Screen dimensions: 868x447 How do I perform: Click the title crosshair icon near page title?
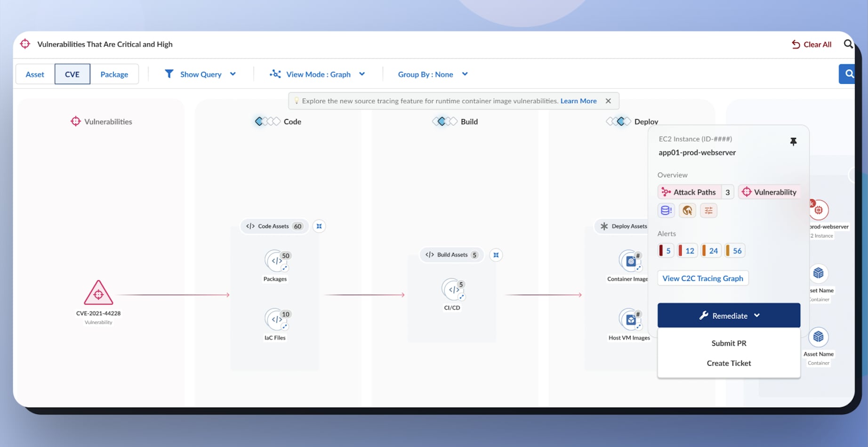[25, 44]
